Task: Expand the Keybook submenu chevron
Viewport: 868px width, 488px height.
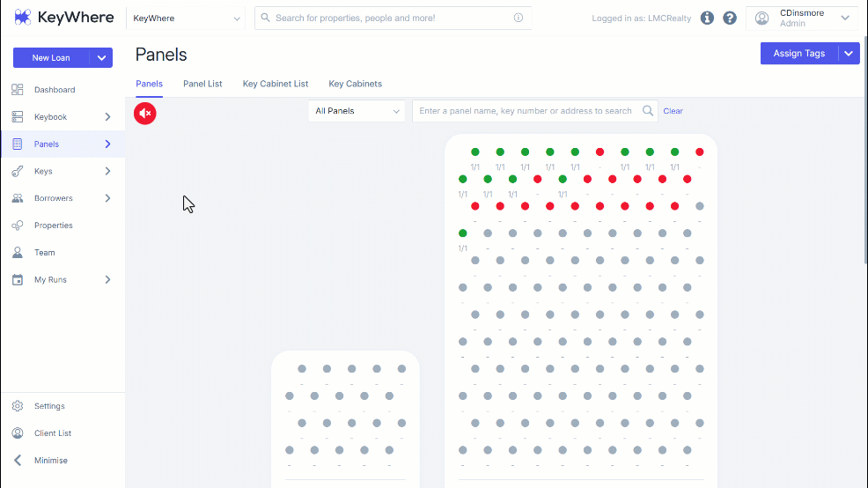Action: tap(108, 117)
